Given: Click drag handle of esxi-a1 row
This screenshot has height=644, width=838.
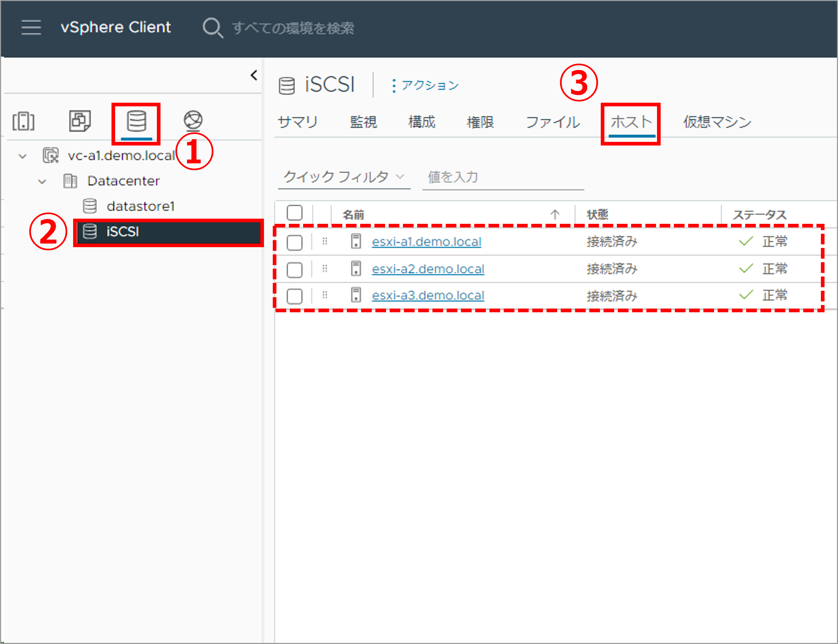Looking at the screenshot, I should click(325, 241).
